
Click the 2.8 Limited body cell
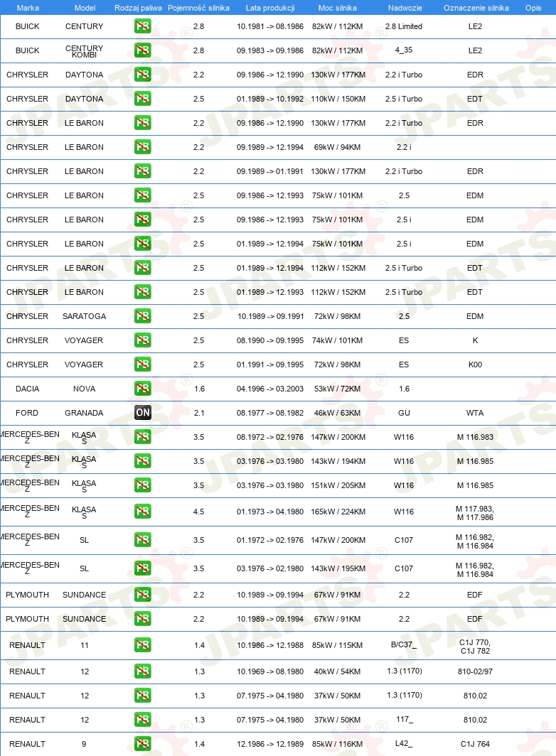[x=403, y=26]
